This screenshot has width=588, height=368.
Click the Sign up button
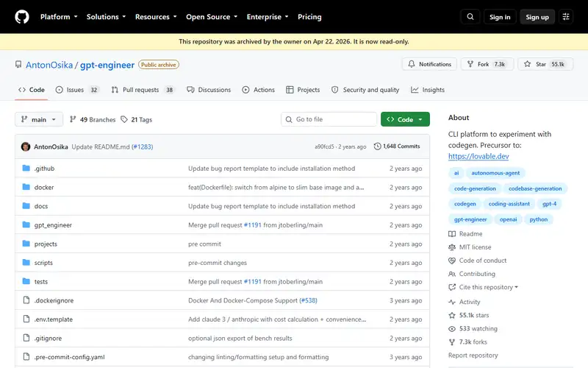(537, 17)
